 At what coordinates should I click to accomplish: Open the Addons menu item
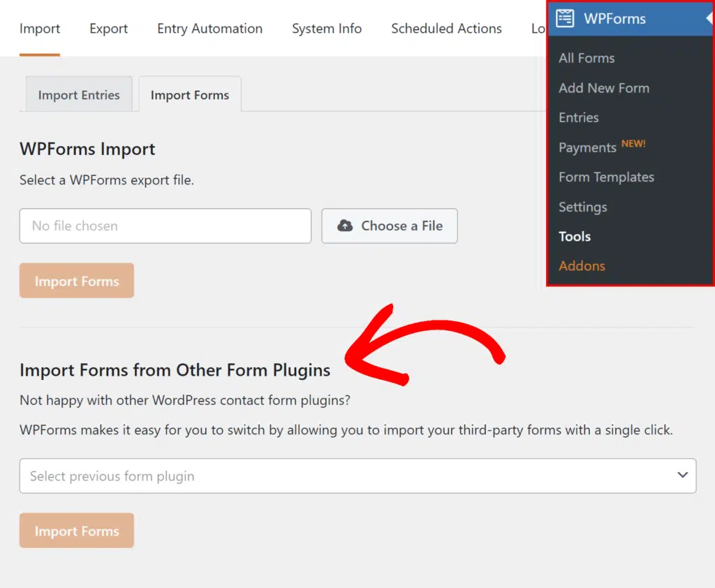coord(582,265)
